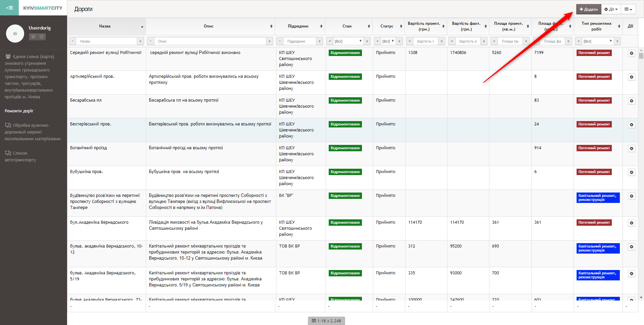644x325 pixels.
Task: Open the row gear for Бехтерівський пров.
Action: click(632, 125)
